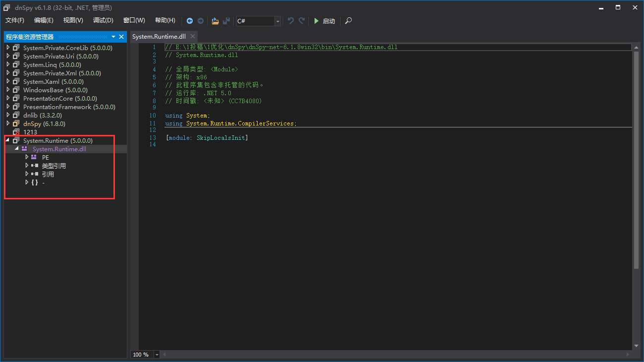Click the PE node icon
Viewport: 644px width, 362px height.
coord(34,157)
